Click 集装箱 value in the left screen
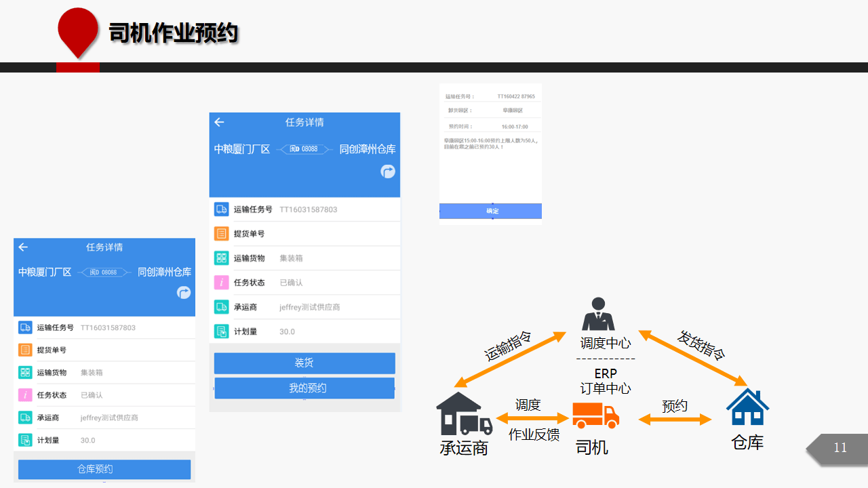 92,372
